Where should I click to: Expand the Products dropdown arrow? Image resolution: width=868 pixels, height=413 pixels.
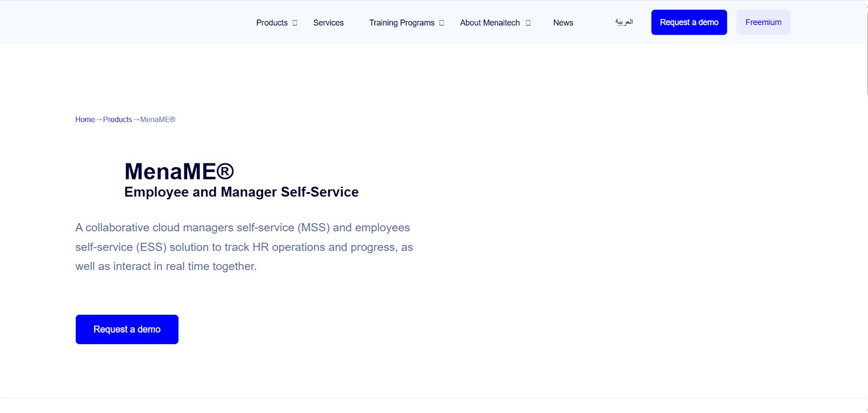(x=295, y=23)
